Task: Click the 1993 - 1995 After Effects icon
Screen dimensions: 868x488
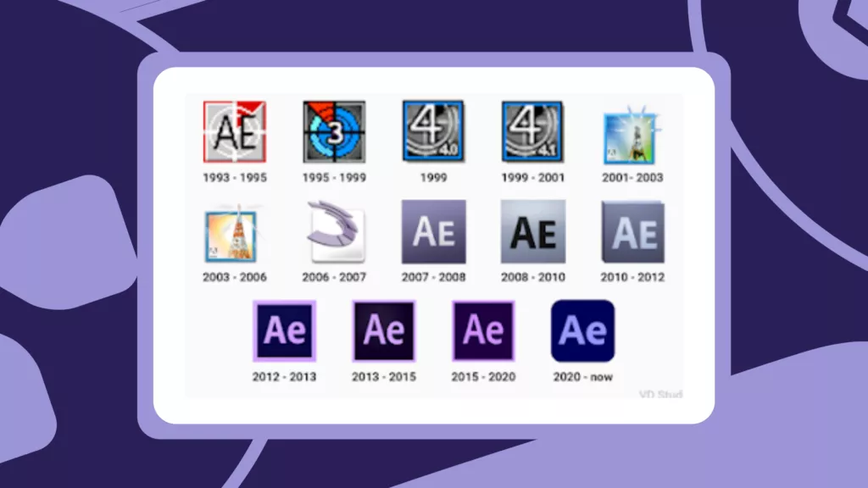Action: pos(234,131)
